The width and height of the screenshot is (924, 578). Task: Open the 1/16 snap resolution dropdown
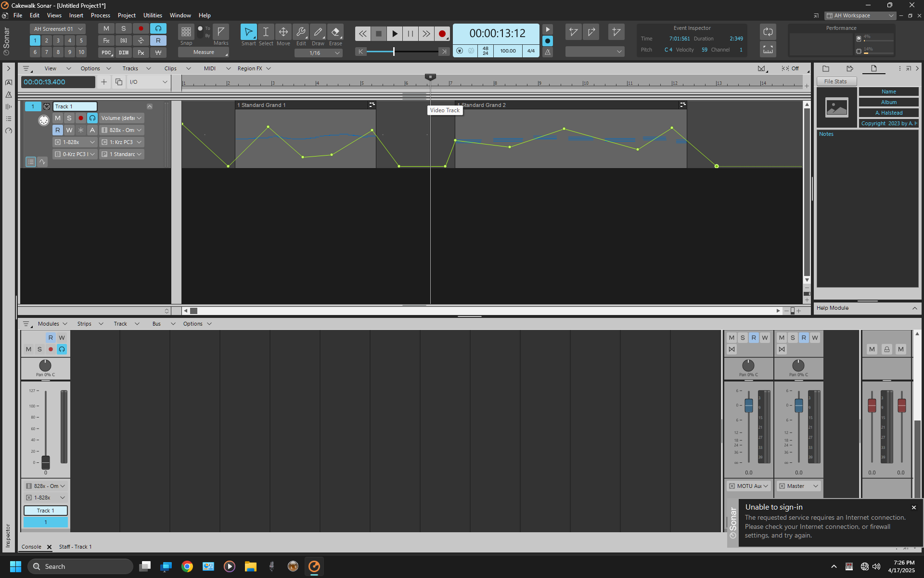coord(319,53)
